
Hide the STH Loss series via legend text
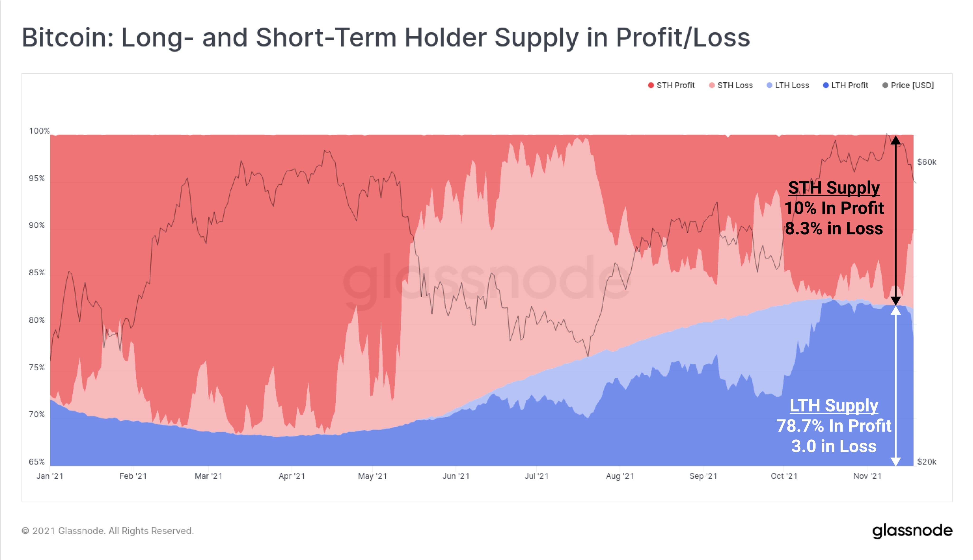click(x=735, y=85)
